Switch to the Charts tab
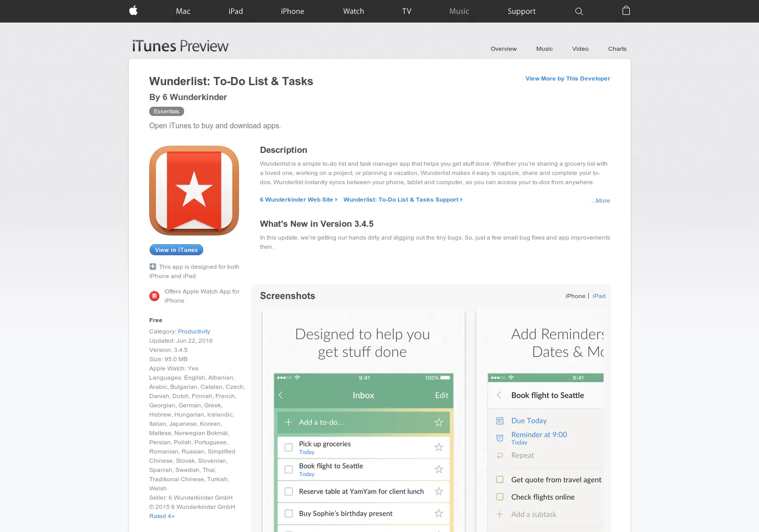 pos(617,49)
